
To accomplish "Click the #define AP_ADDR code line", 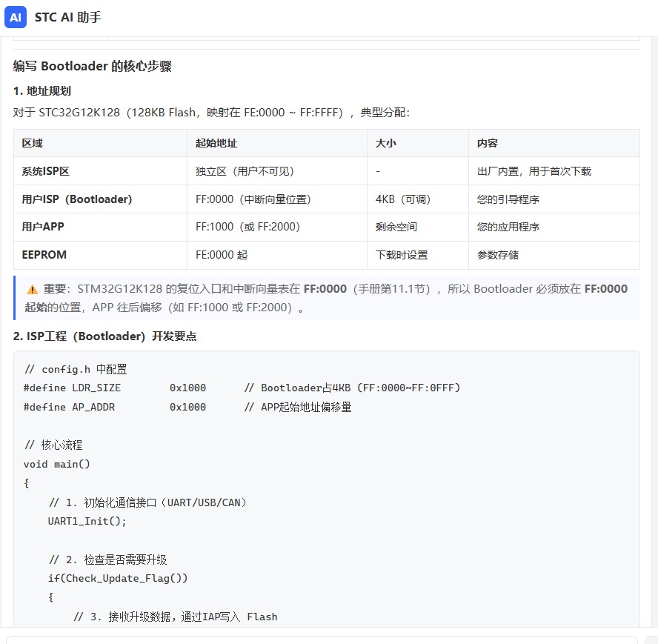I will [187, 407].
